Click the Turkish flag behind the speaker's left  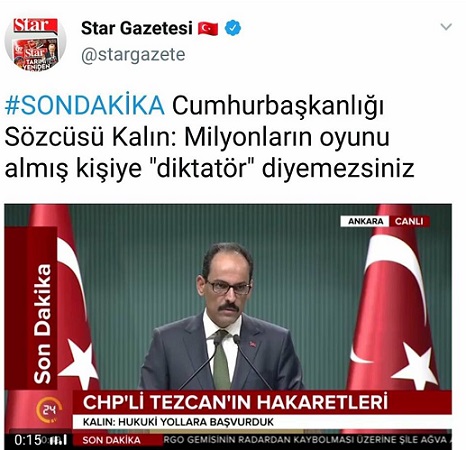click(393, 298)
